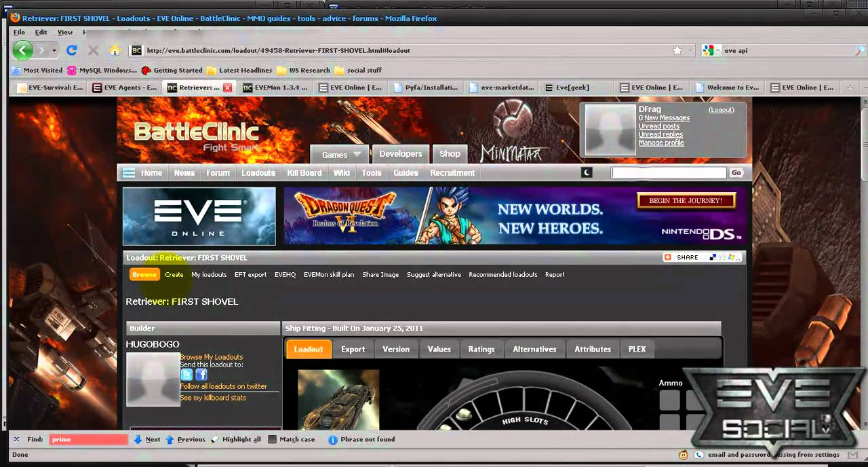868x467 pixels.
Task: Open Manage profile link
Action: coord(661,143)
